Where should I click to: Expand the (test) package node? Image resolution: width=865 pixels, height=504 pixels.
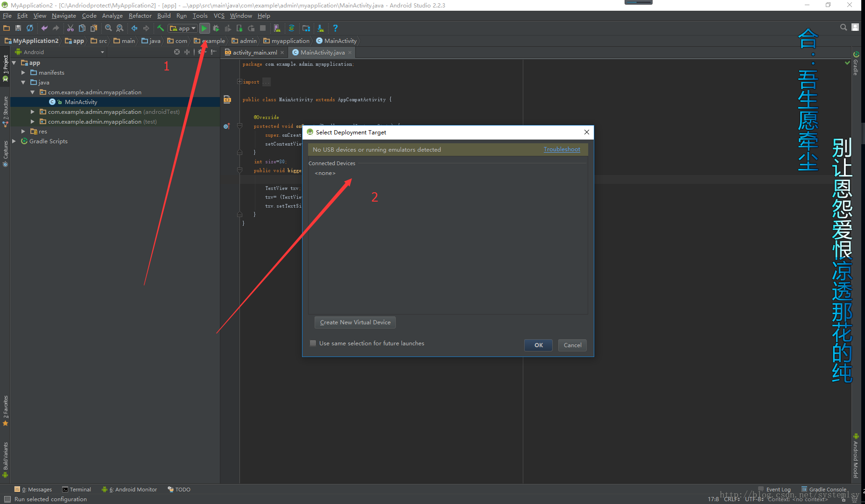[32, 121]
